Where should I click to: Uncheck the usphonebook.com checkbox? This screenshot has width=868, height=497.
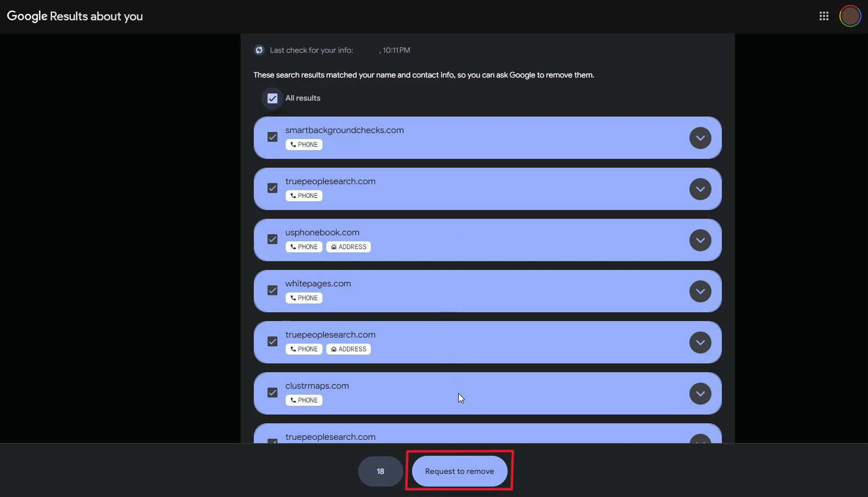coord(272,239)
